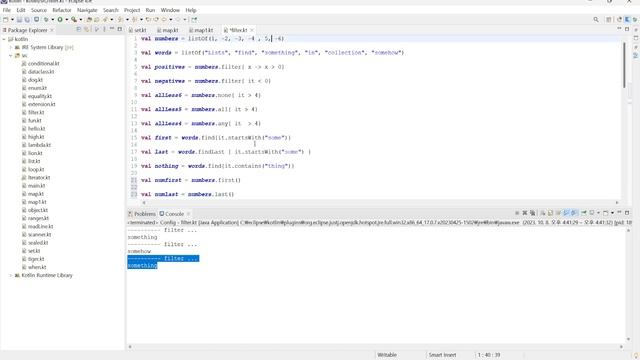Expand the Kotlin Runtime Library node

pos(11,276)
